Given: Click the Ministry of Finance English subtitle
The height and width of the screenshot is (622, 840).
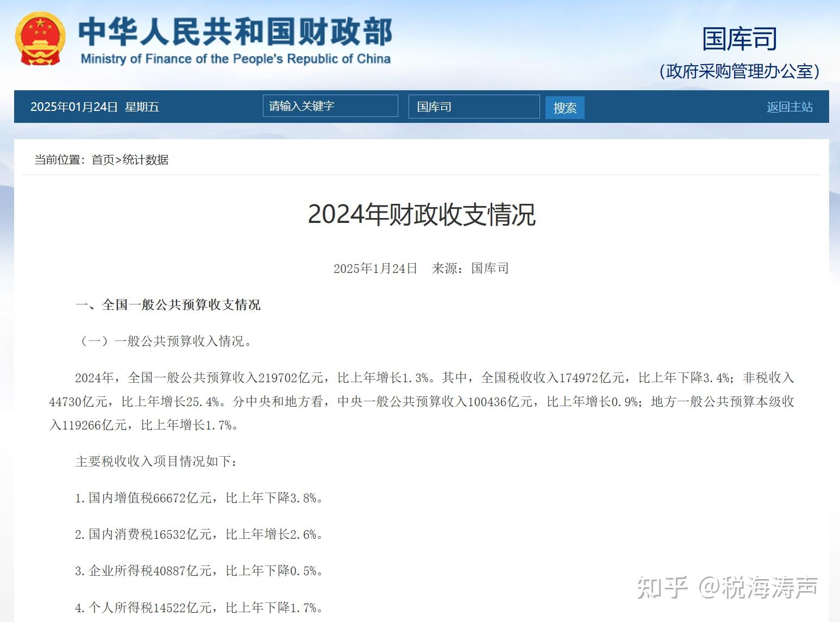Looking at the screenshot, I should click(235, 59).
